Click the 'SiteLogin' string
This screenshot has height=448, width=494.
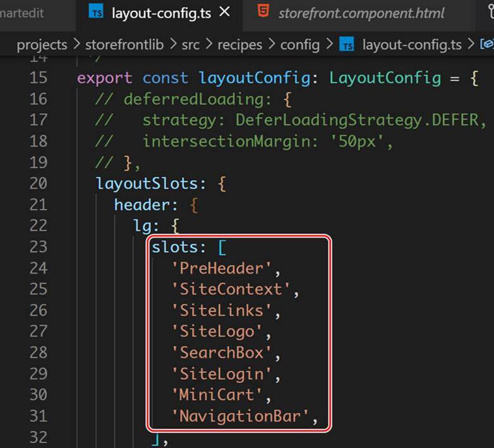pos(222,374)
